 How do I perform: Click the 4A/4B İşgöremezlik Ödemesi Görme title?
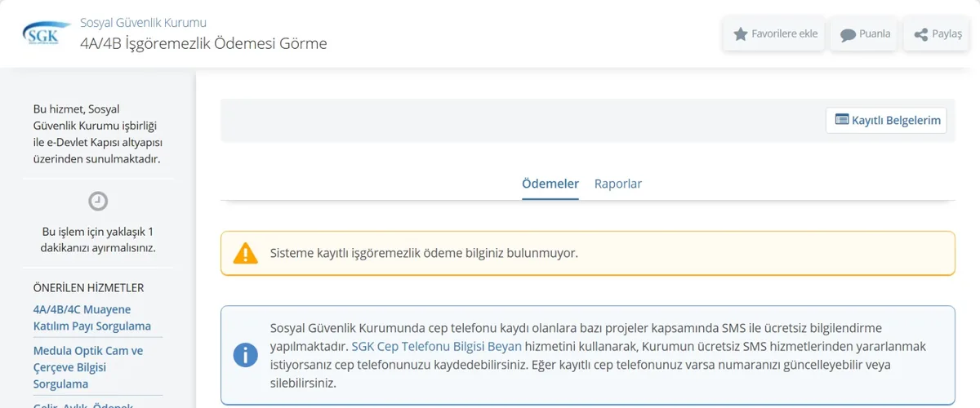[x=203, y=43]
